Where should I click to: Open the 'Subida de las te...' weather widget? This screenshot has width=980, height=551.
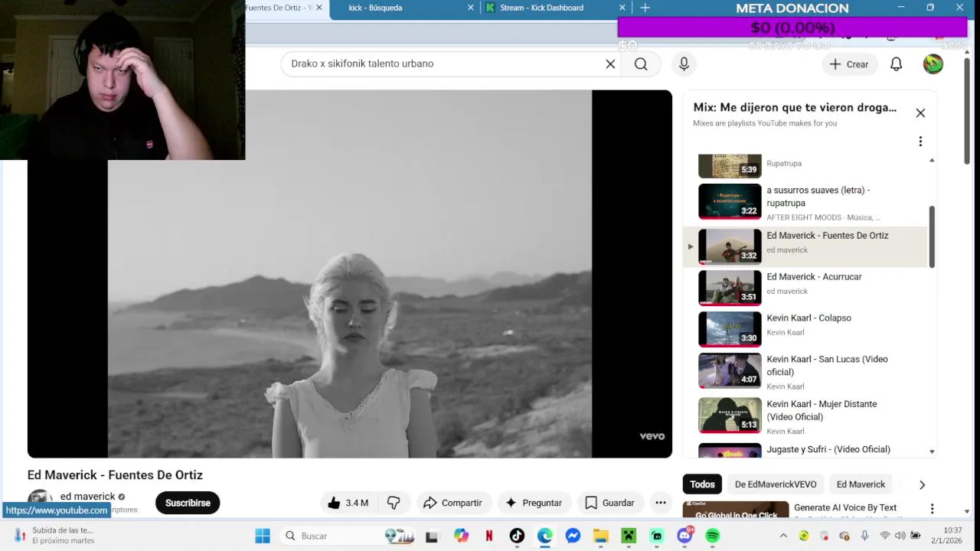point(54,535)
